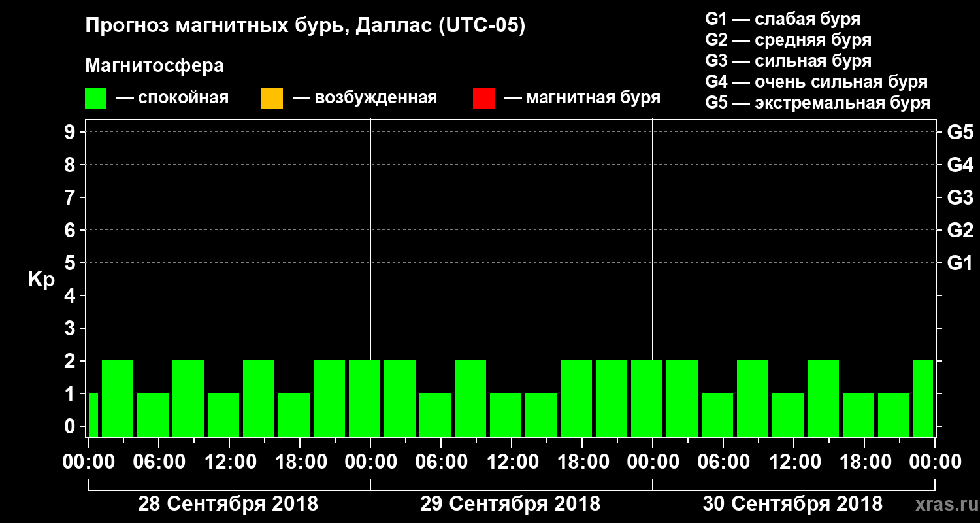Select the chart title 'Прогноз магнитных бурь, Даллас (UTC-05)'
Screen dimensions: 980x523
click(305, 27)
